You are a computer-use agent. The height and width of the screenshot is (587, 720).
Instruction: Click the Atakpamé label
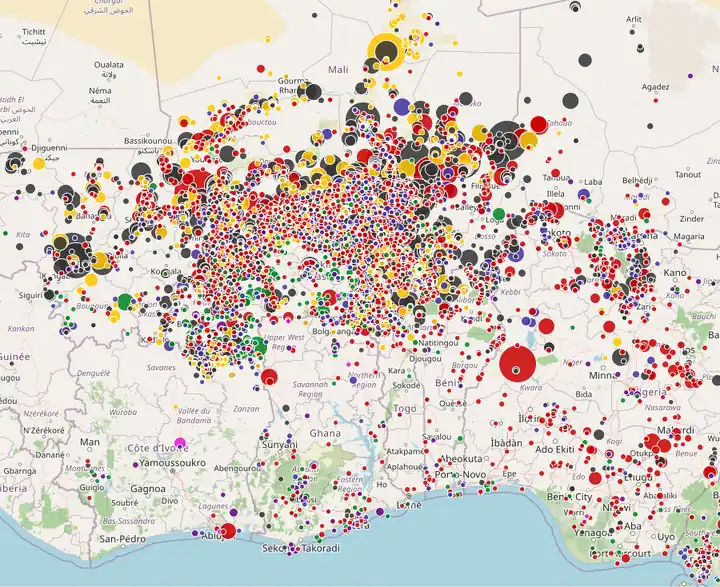405,451
